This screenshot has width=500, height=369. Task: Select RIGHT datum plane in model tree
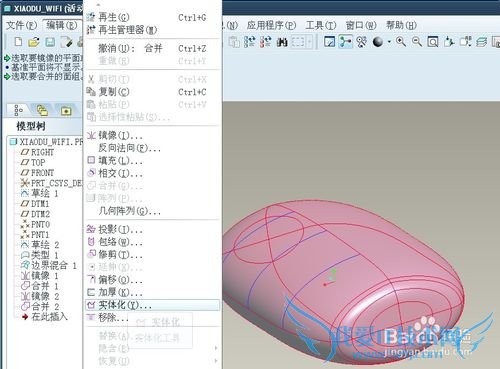(37, 152)
